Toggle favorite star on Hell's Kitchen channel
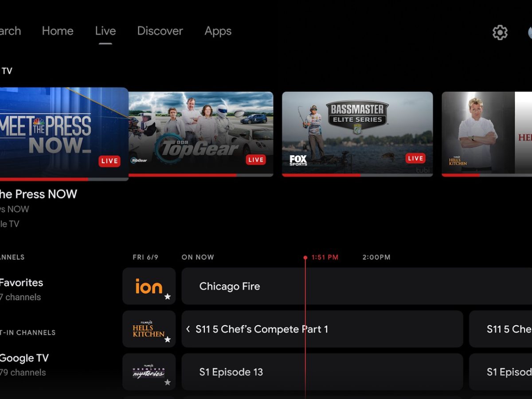The width and height of the screenshot is (532, 399). (168, 340)
